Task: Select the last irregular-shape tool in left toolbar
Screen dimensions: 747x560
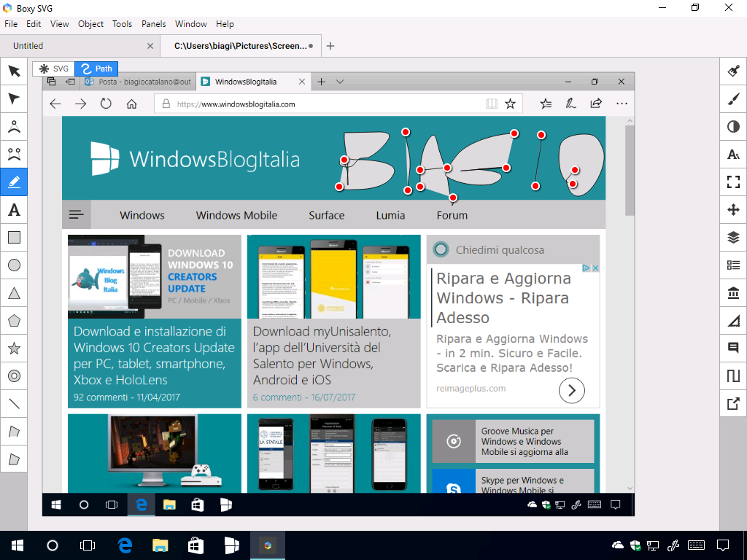Action: (x=15, y=459)
